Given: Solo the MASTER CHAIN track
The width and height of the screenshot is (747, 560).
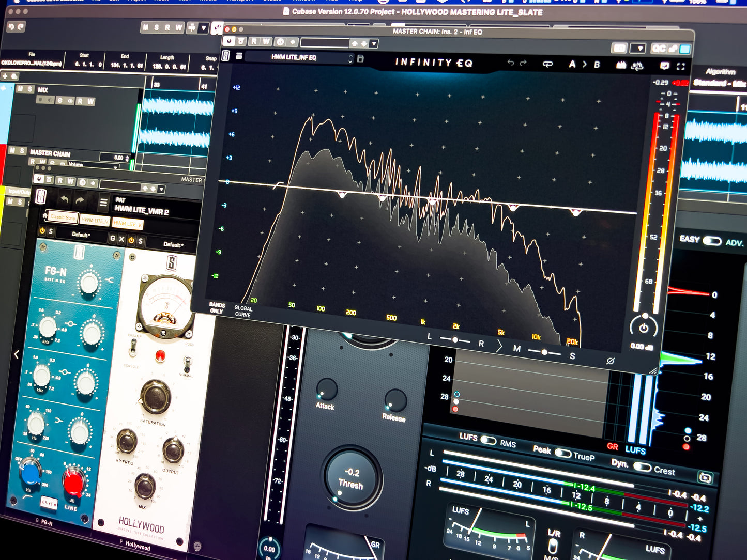Looking at the screenshot, I should (21, 151).
